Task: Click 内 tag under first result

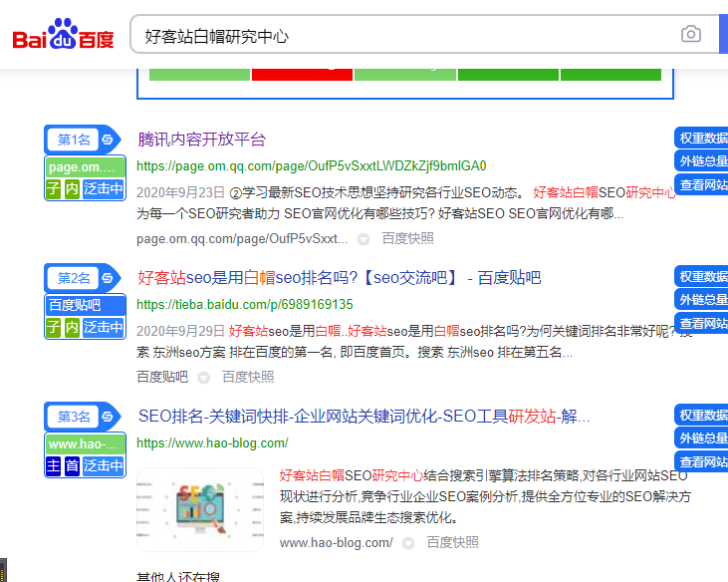Action: click(x=72, y=189)
